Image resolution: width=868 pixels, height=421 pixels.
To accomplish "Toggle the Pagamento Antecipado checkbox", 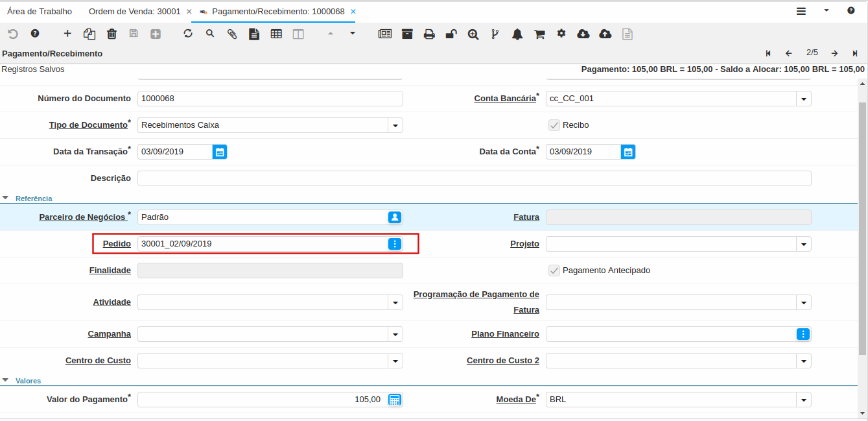I will coord(554,271).
